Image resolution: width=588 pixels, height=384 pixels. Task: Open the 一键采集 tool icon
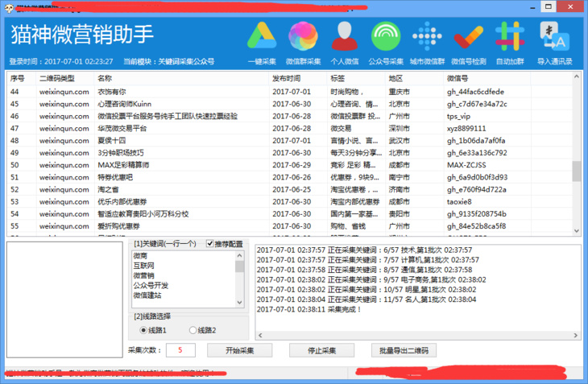click(262, 35)
